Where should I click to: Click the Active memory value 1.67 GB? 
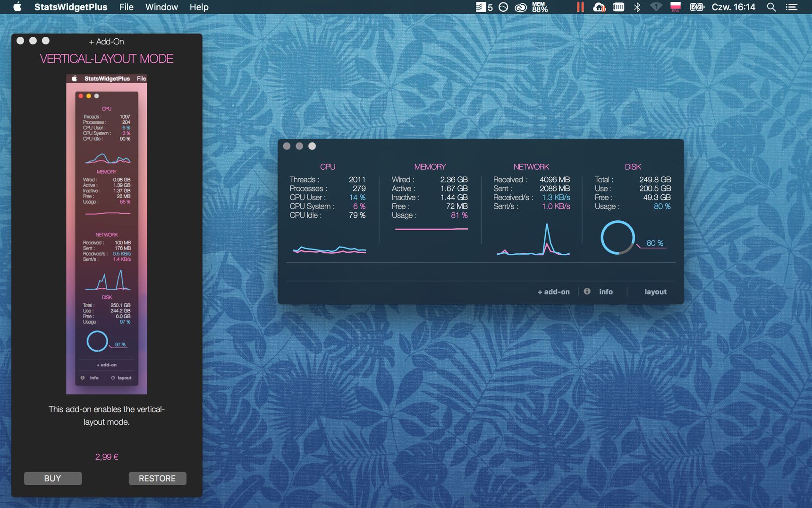click(454, 189)
